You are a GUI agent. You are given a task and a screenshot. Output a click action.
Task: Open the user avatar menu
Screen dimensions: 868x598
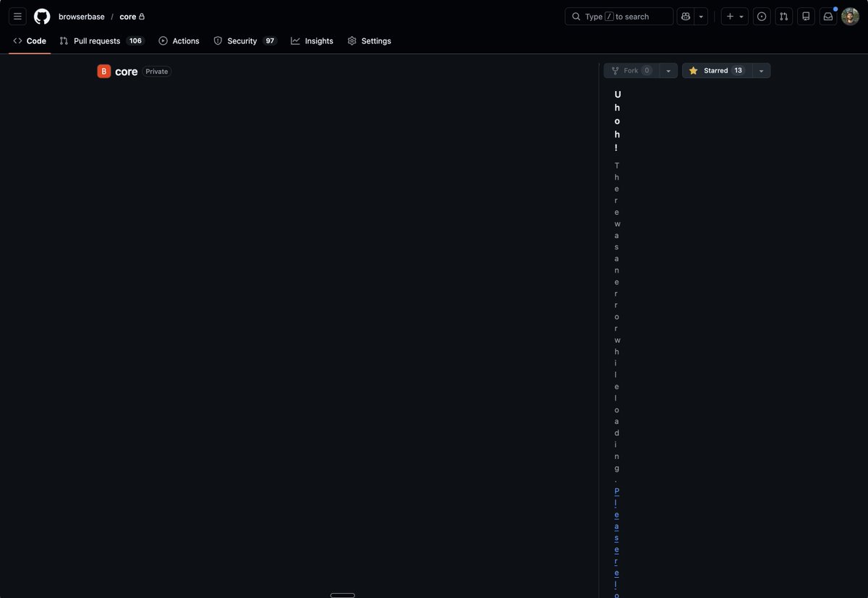tap(851, 17)
